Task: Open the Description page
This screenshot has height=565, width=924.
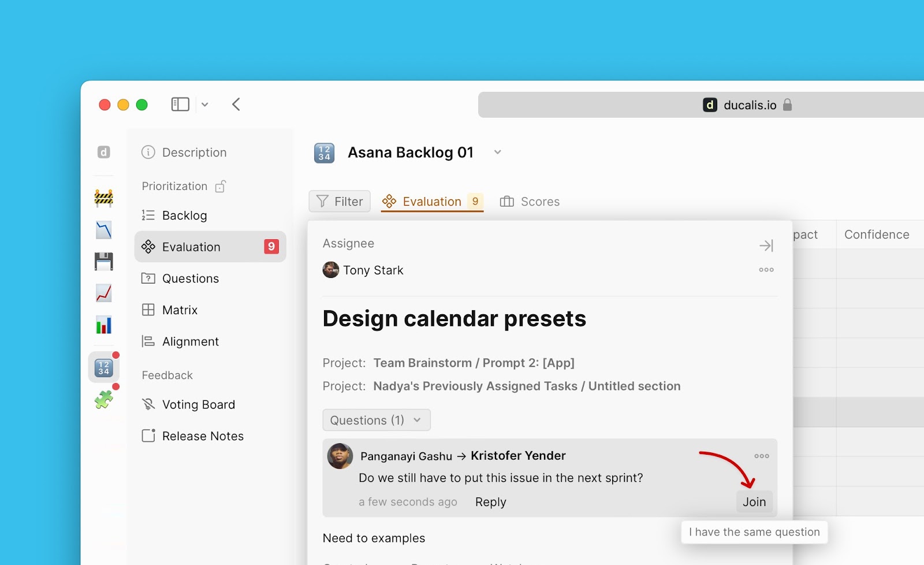Action: [184, 153]
